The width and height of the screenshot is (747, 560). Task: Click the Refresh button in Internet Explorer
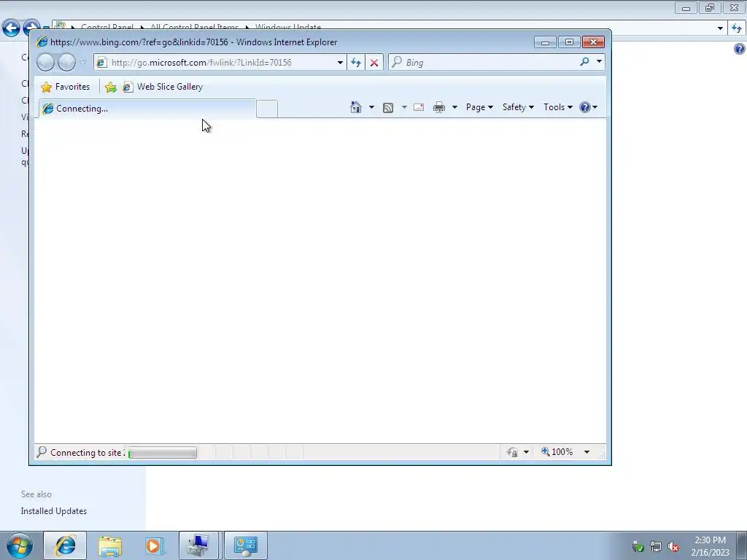click(x=356, y=63)
